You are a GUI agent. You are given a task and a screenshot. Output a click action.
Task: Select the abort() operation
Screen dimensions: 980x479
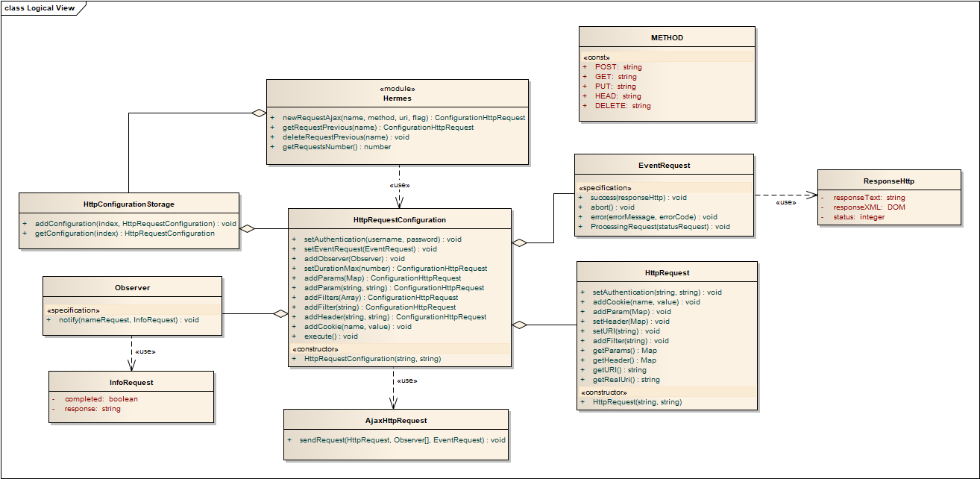pos(612,207)
